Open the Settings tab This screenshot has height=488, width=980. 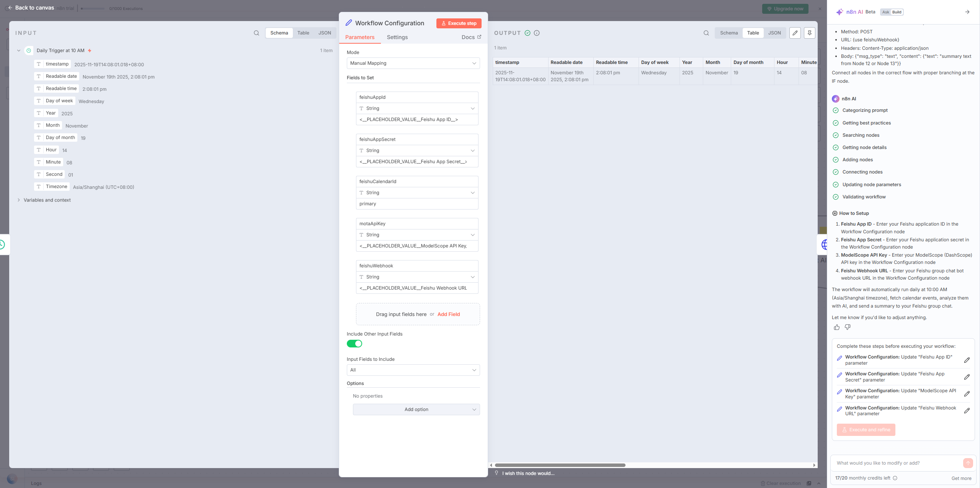(x=397, y=37)
